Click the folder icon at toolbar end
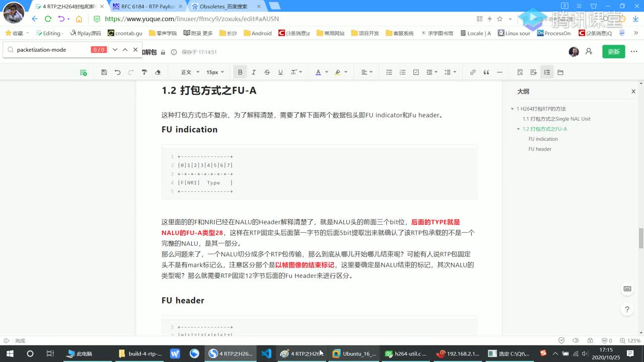 (560, 72)
